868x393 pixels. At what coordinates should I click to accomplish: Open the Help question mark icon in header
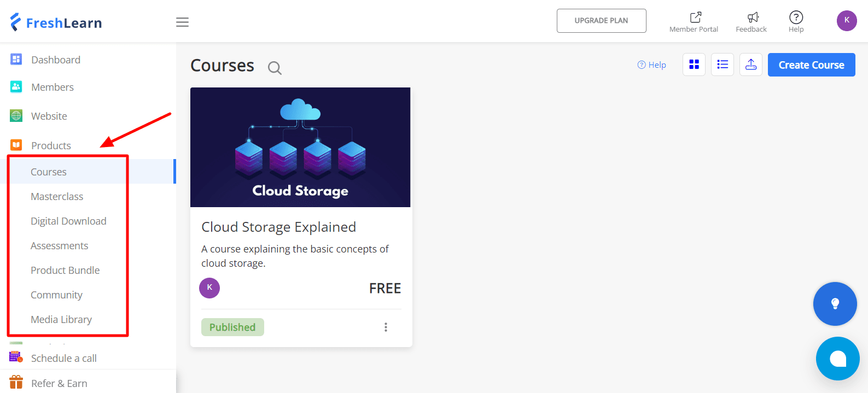[796, 17]
